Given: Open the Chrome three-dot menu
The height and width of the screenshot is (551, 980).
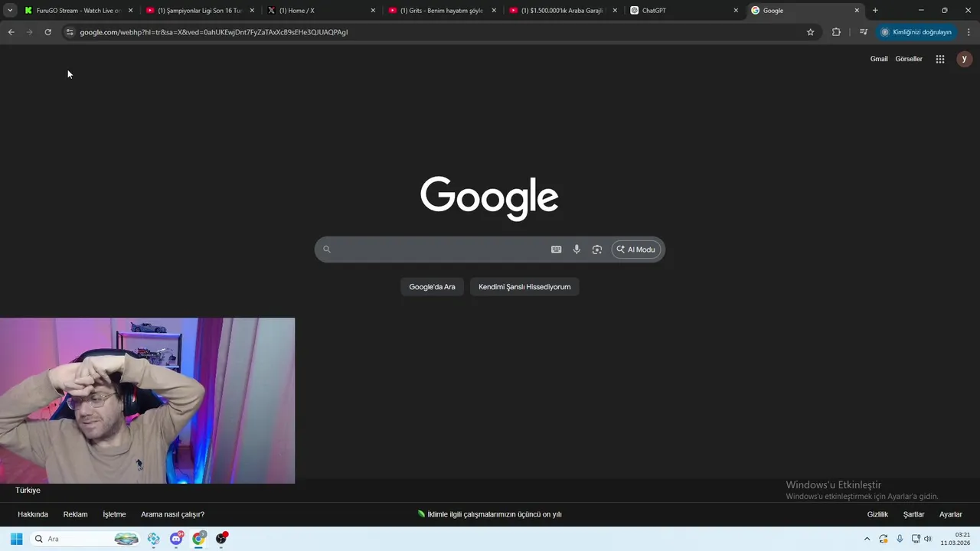Looking at the screenshot, I should coord(969,32).
